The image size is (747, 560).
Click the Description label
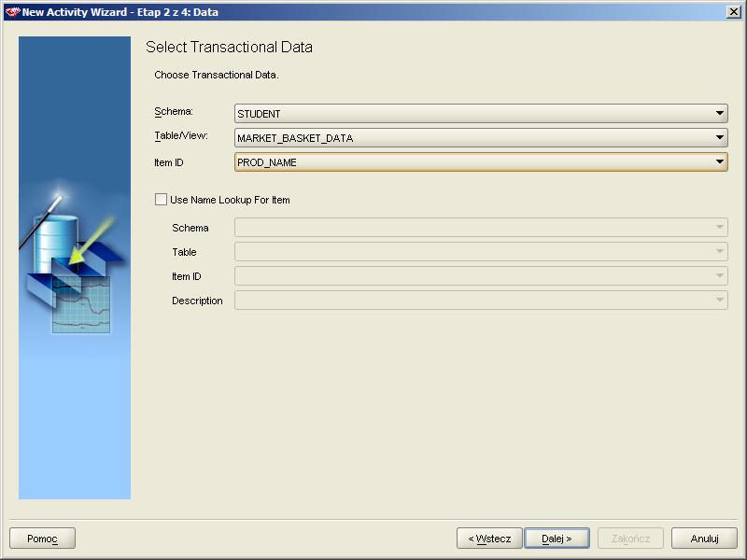(x=197, y=301)
